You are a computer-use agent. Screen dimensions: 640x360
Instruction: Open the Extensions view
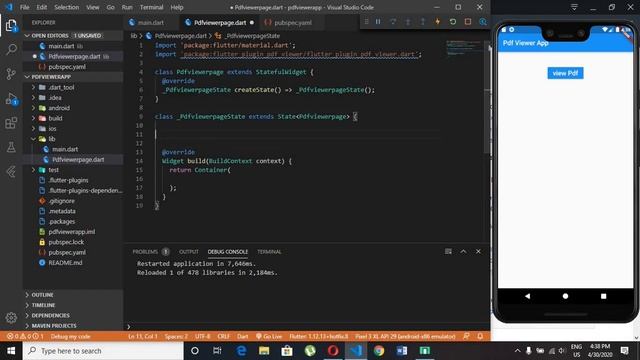(x=11, y=123)
